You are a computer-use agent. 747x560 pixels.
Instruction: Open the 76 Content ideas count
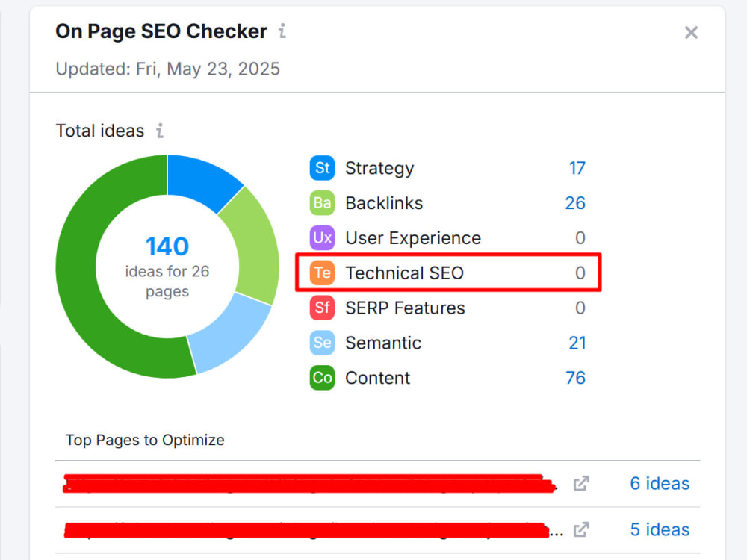coord(575,378)
